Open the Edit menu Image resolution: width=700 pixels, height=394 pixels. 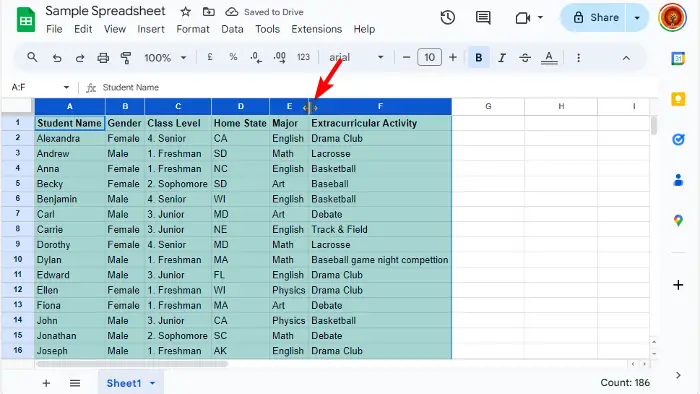(x=83, y=29)
